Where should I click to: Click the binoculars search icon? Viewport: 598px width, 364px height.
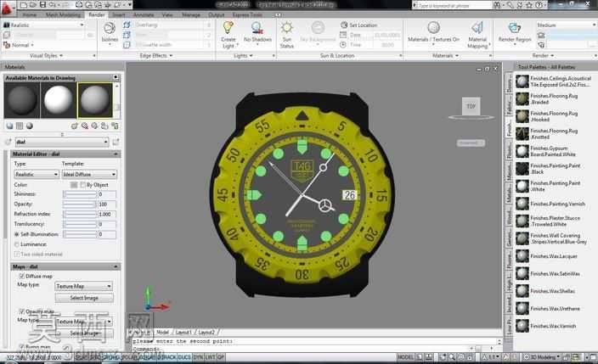(497, 5)
